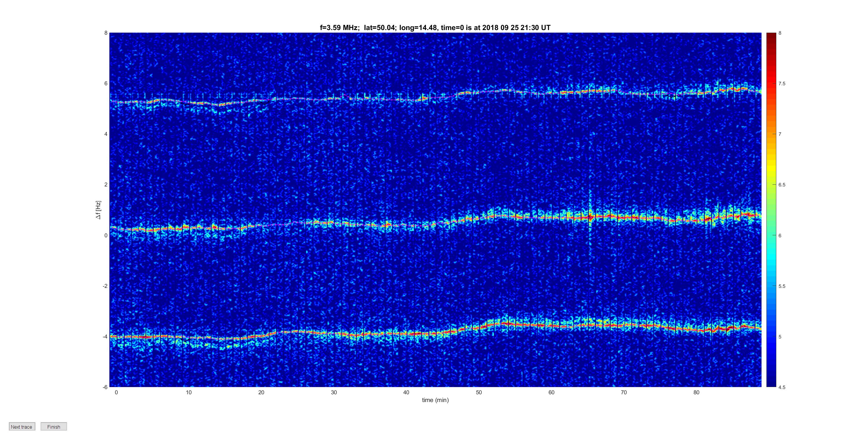Click y-axis tick label -4

[105, 336]
